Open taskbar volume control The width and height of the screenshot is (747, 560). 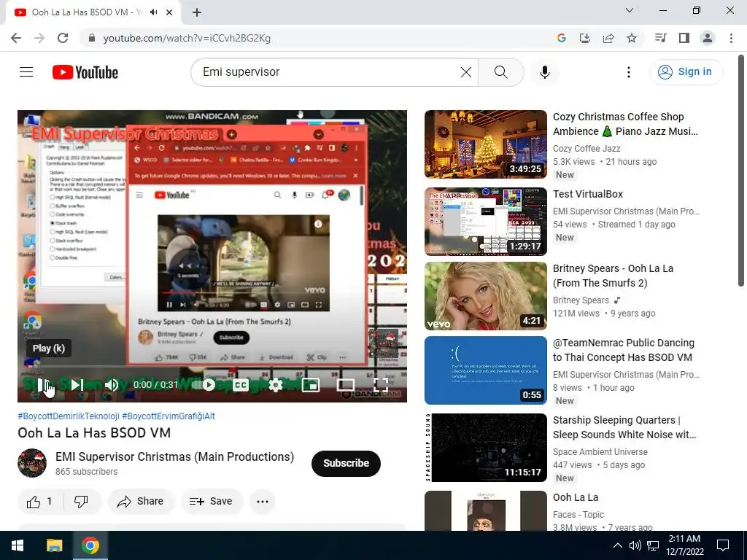(635, 545)
